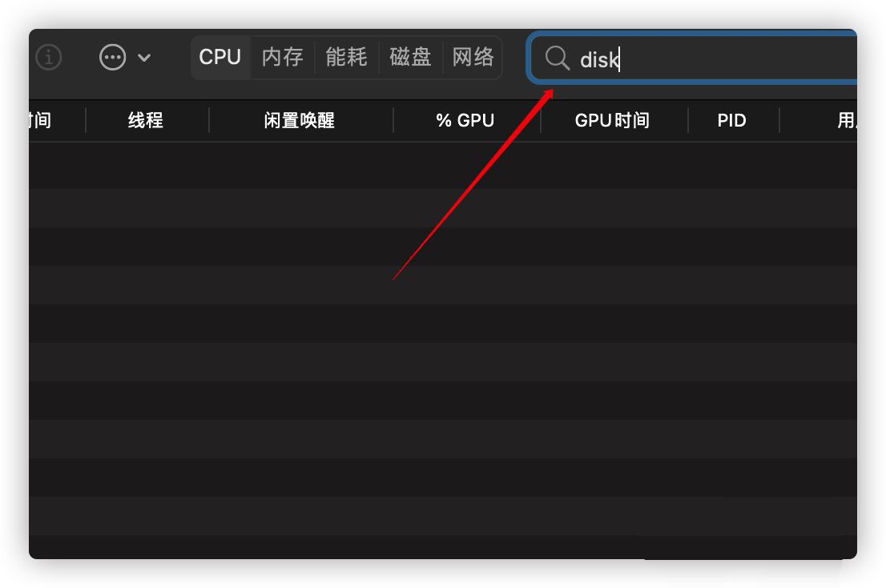Open the ellipsis more-options menu
The height and width of the screenshot is (588, 886).
112,57
